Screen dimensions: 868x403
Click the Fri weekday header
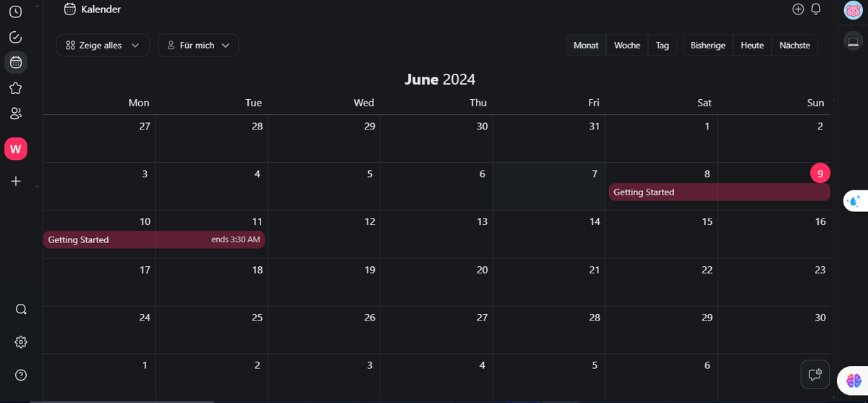594,103
